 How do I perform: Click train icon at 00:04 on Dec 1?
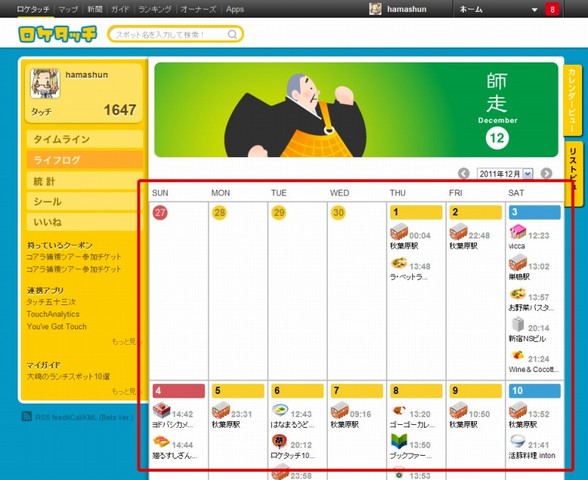coord(399,232)
